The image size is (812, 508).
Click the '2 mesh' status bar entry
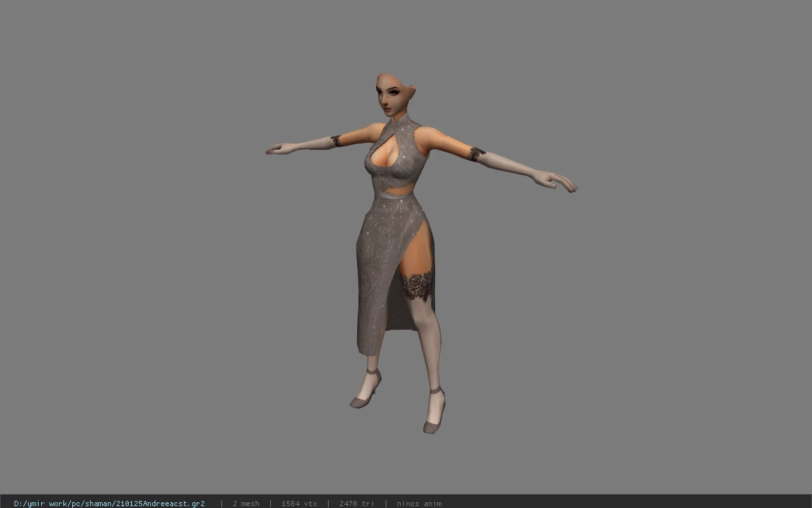[246, 504]
